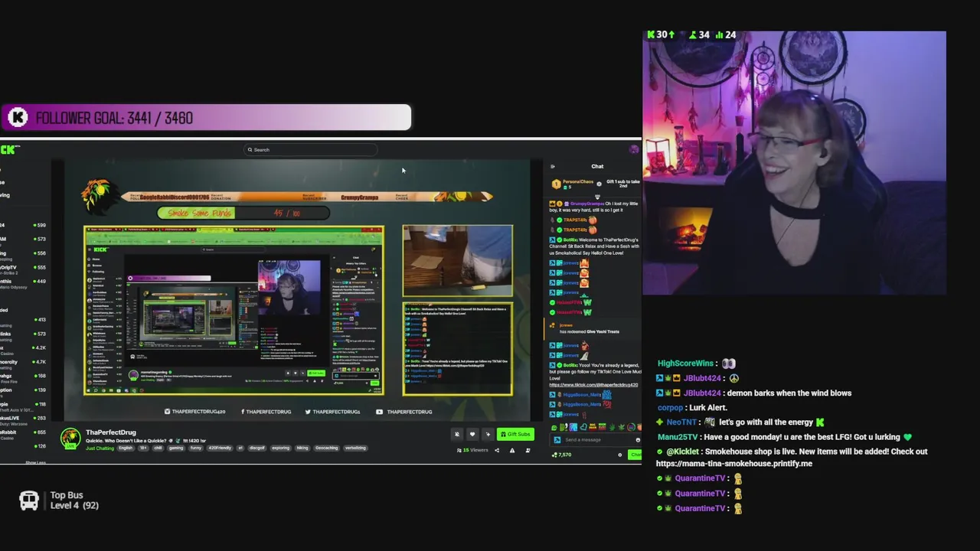Viewport: 980px width, 551px height.
Task: Click GrumpyGrampa username in chat
Action: (586, 204)
